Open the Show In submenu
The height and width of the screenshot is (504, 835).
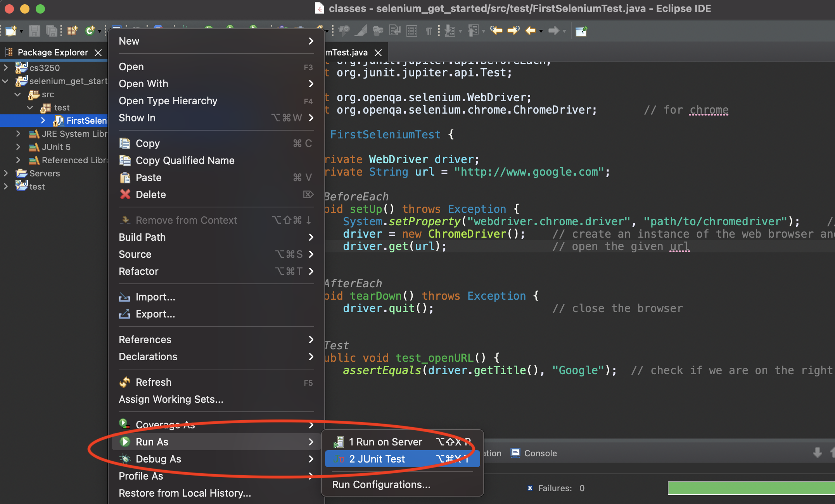point(216,118)
